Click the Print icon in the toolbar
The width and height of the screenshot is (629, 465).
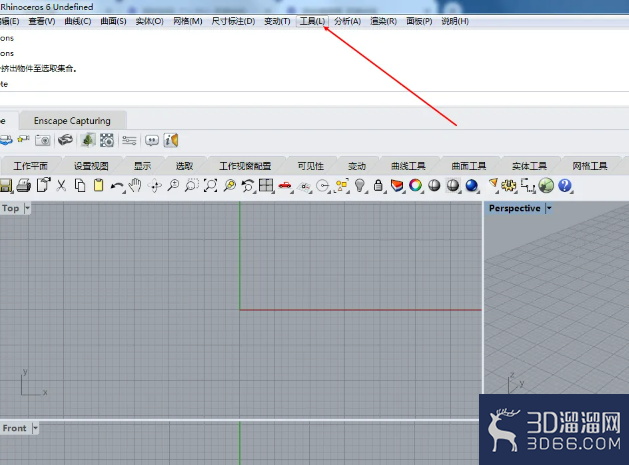[x=24, y=186]
